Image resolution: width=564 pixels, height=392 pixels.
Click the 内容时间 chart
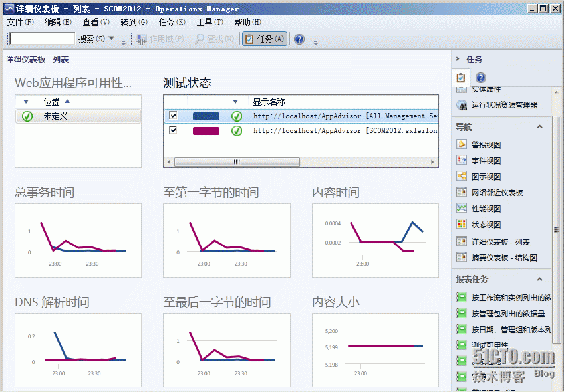pyautogui.click(x=375, y=241)
